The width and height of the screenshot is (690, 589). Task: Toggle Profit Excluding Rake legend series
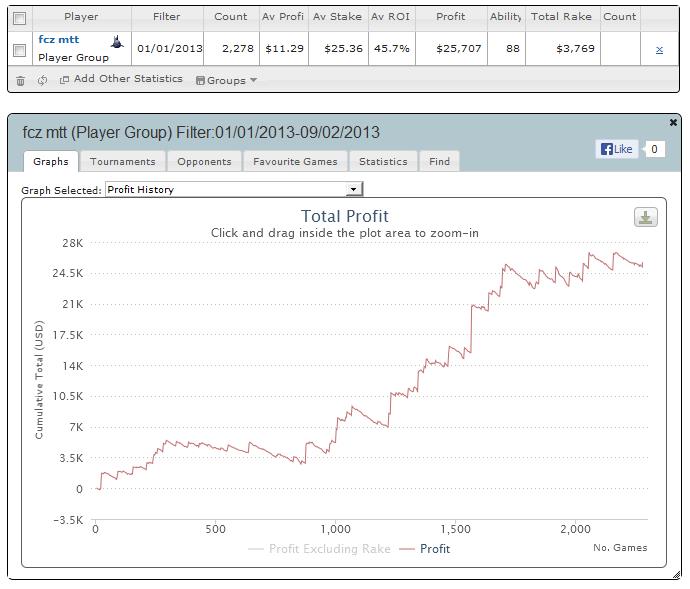(x=319, y=549)
